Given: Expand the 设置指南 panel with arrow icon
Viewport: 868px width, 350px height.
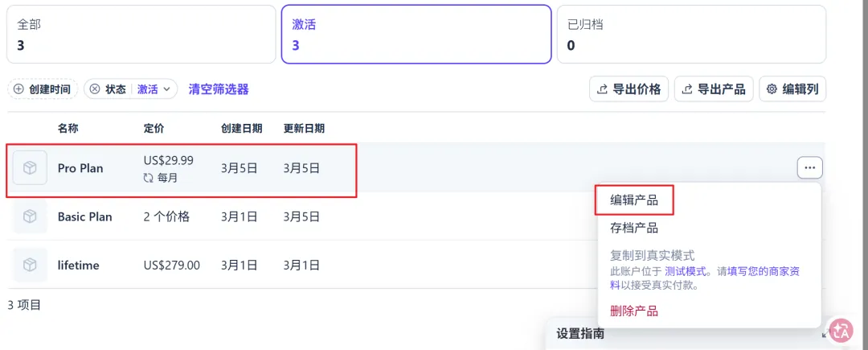Looking at the screenshot, I should [x=825, y=335].
